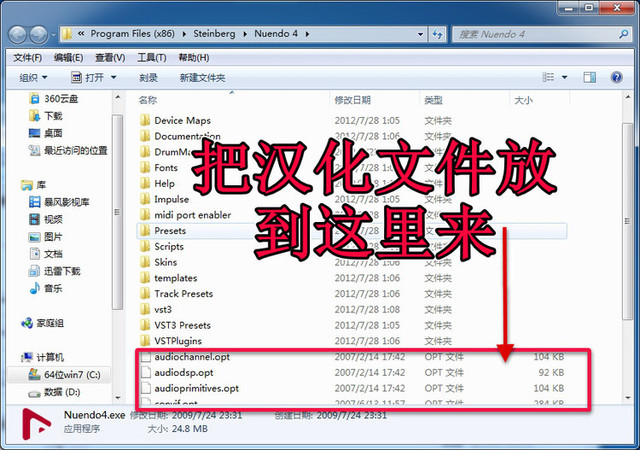
Task: Open the 迅雷下载 library
Action: (x=61, y=271)
